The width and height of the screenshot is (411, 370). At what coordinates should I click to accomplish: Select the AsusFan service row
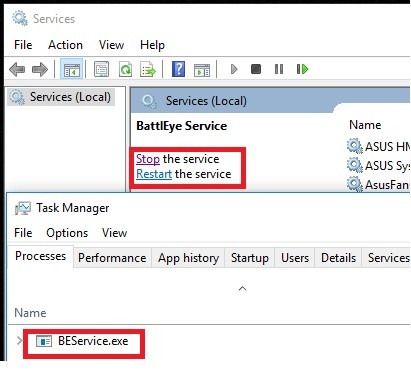tap(378, 184)
